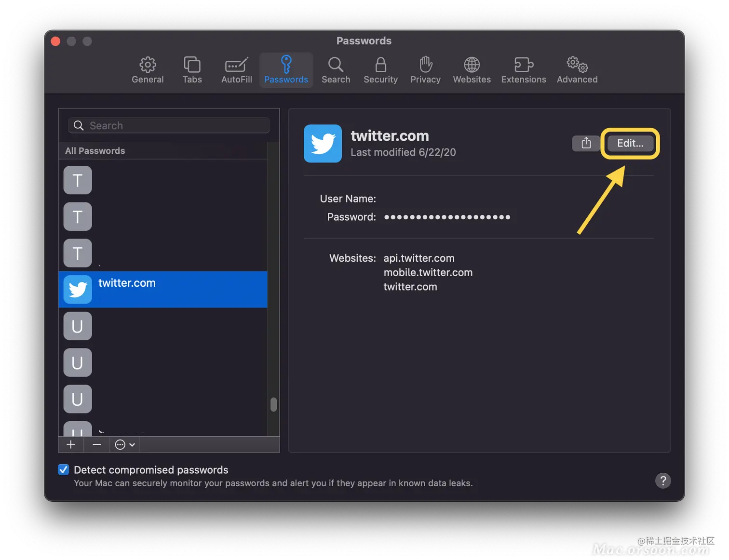Click the mobile.twitter.com website entry
Image resolution: width=729 pixels, height=560 pixels.
[x=428, y=272]
